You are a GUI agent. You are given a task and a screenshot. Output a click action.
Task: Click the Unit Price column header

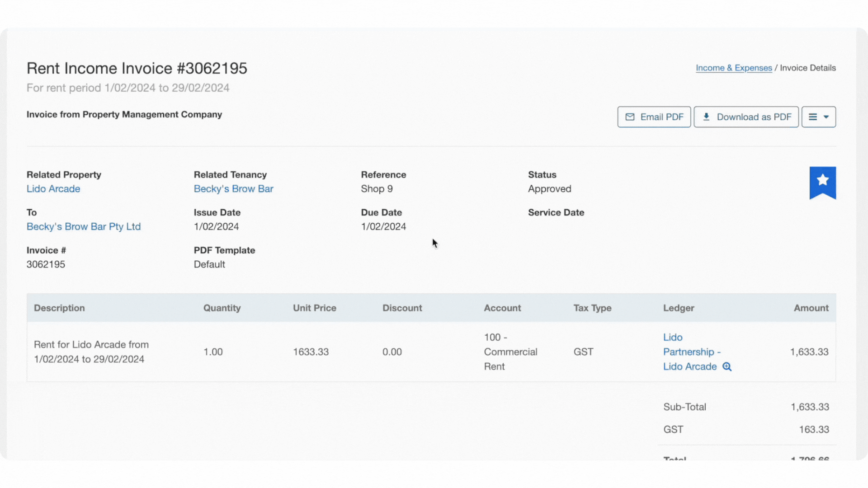315,308
